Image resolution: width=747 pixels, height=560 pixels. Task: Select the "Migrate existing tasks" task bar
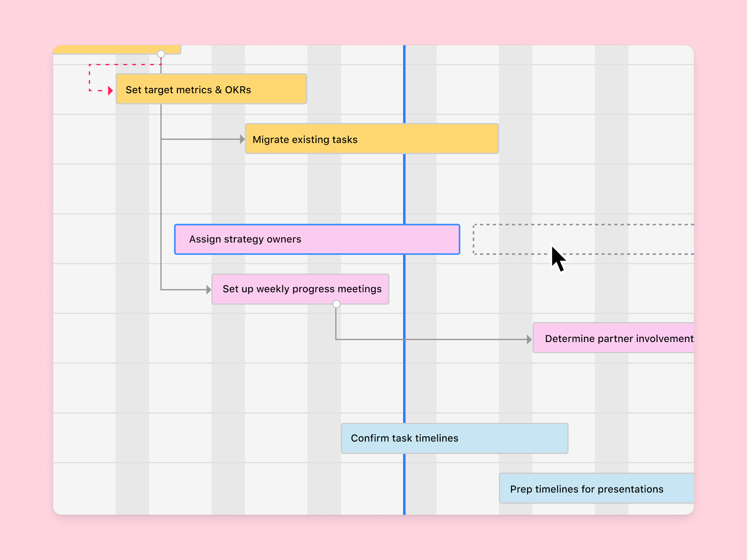pos(371,139)
